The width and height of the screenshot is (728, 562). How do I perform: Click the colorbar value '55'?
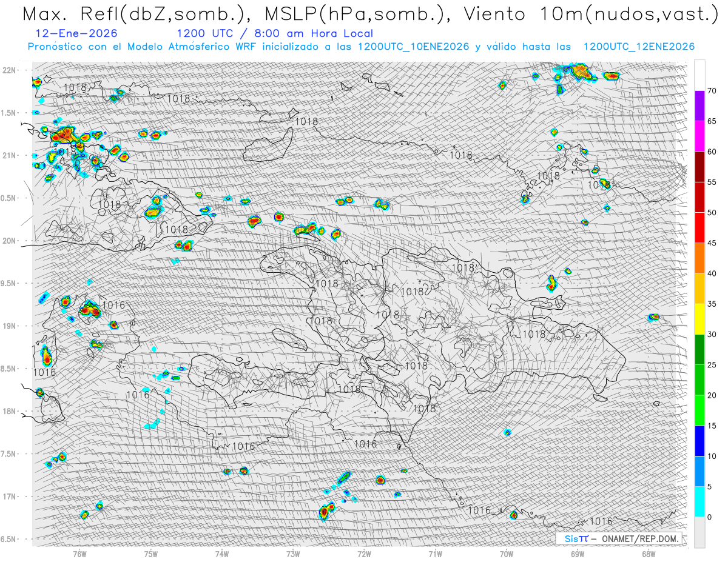pyautogui.click(x=712, y=182)
